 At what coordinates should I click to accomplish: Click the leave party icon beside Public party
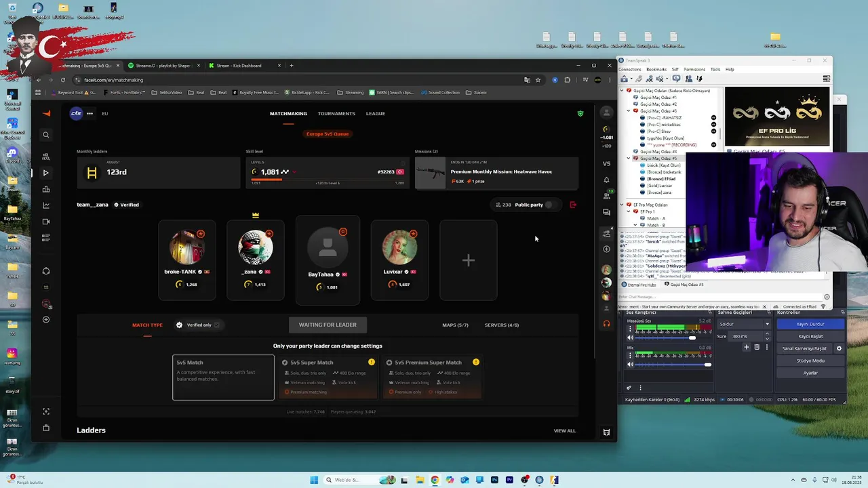click(x=573, y=205)
